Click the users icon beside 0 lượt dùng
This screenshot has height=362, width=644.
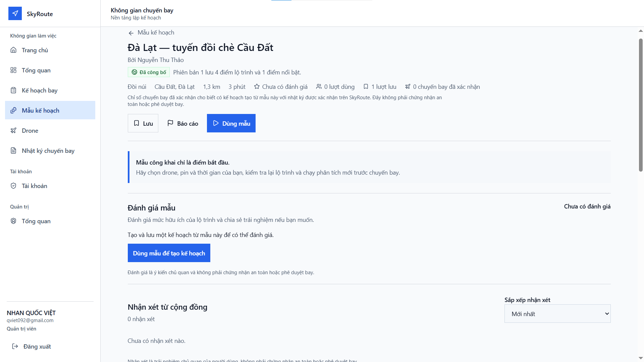(x=319, y=86)
